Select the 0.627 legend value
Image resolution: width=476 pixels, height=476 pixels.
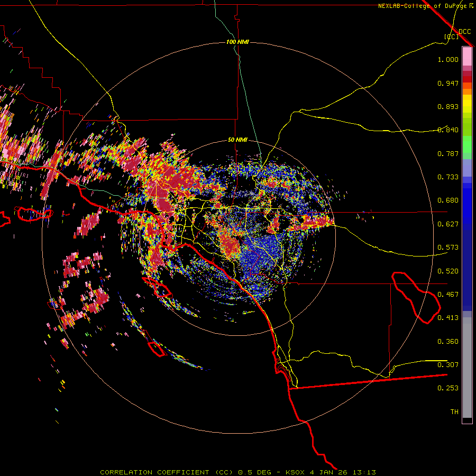[x=448, y=224]
